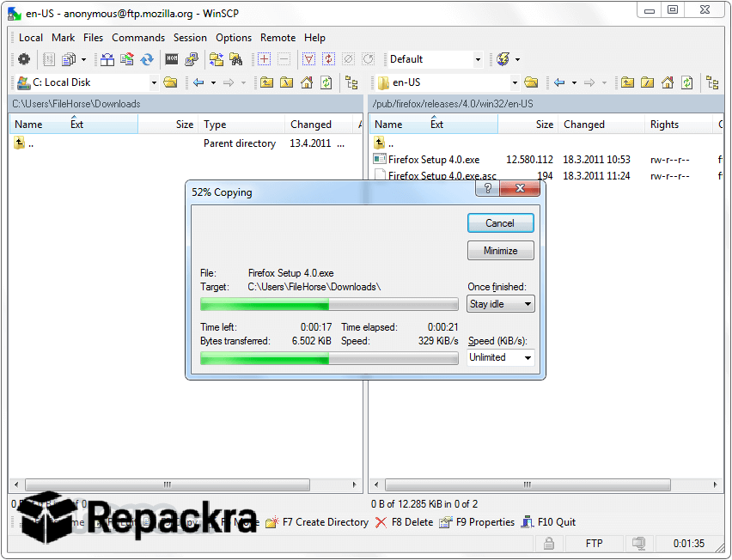Sort local panel by Type column
Image resolution: width=732 pixels, height=560 pixels.
[x=241, y=125]
